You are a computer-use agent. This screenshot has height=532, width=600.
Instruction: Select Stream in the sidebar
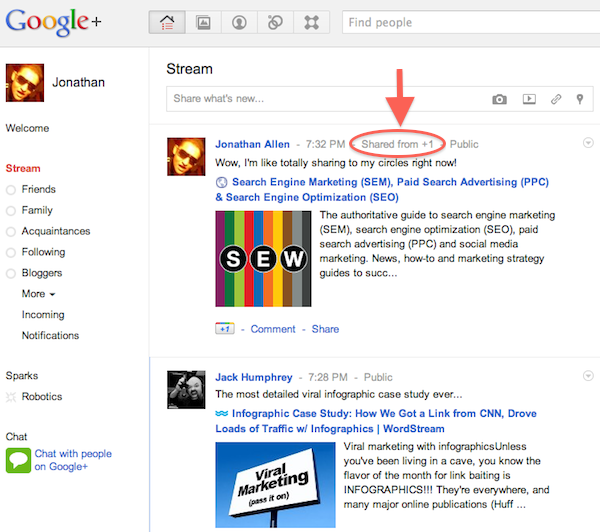click(x=23, y=168)
